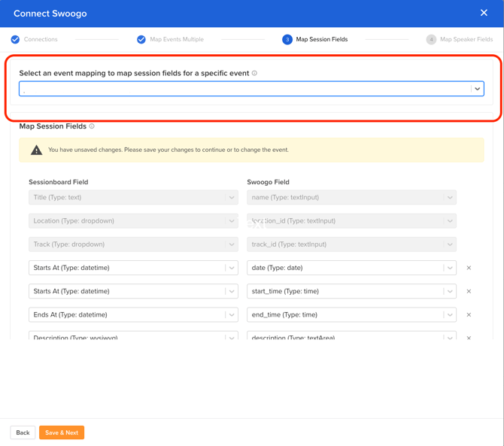Open the start_time (Type: time) dropdown

(x=351, y=291)
